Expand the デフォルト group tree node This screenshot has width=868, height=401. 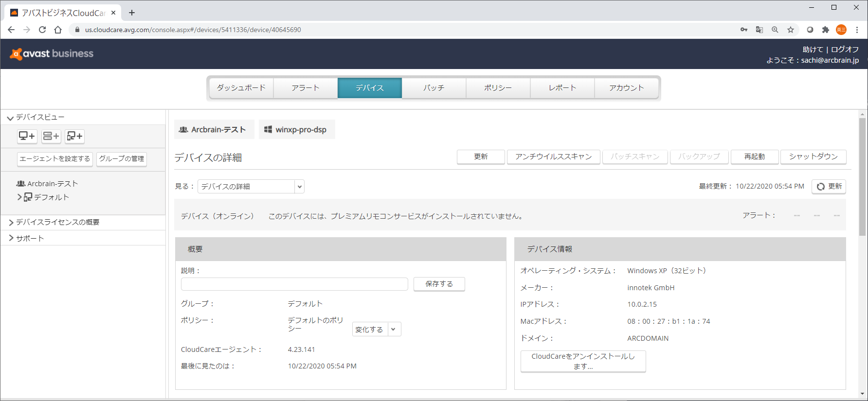[x=19, y=197]
